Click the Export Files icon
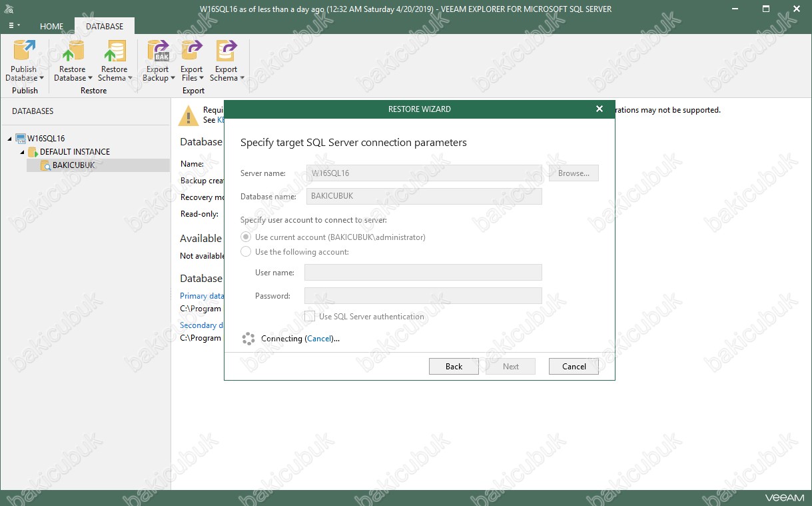 point(192,51)
